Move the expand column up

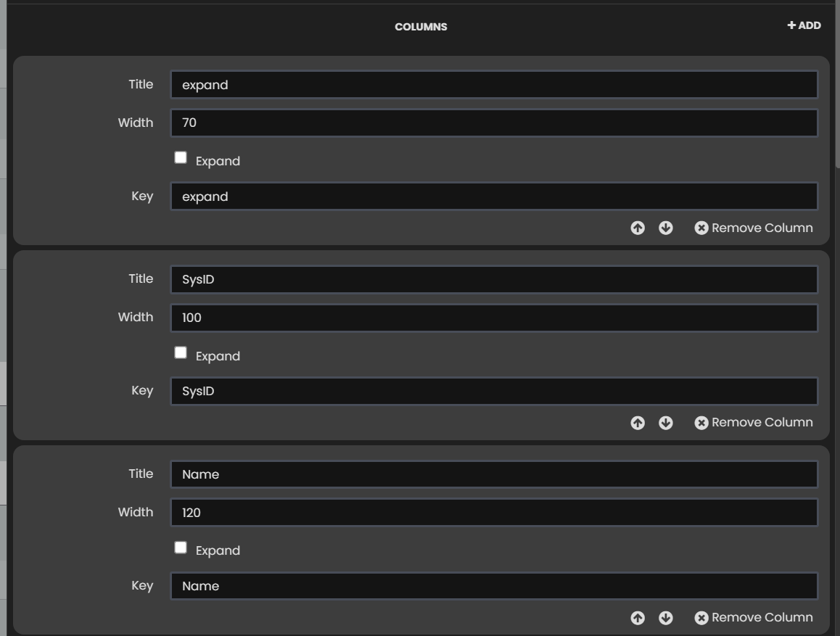[x=638, y=228]
